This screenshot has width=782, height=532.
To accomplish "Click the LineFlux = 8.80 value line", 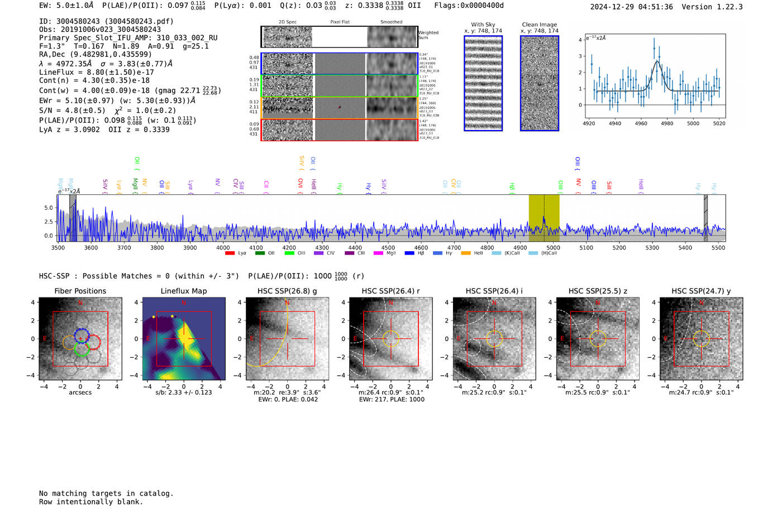I will pyautogui.click(x=97, y=72).
